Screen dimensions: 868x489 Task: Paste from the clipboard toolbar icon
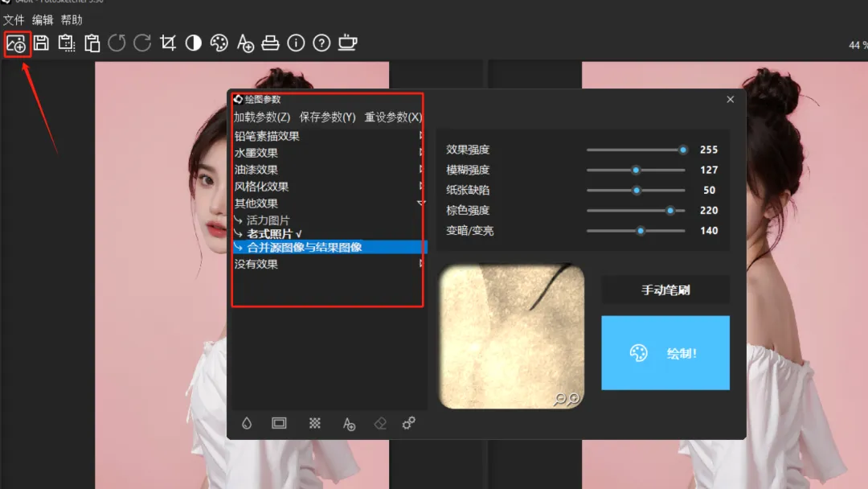point(92,43)
